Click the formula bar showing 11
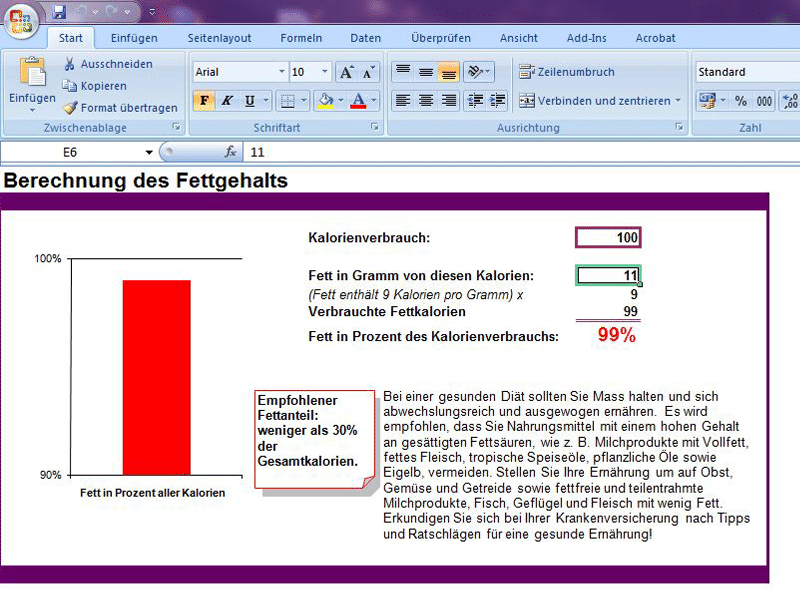This screenshot has width=800, height=600. (x=522, y=152)
